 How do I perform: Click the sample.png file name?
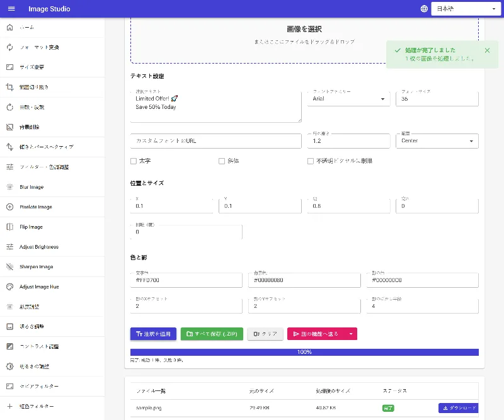pyautogui.click(x=149, y=408)
